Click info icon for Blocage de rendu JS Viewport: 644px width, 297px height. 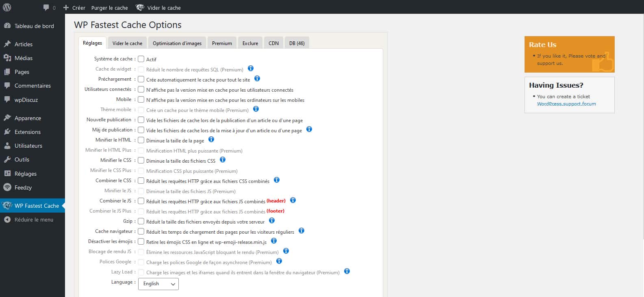click(286, 251)
